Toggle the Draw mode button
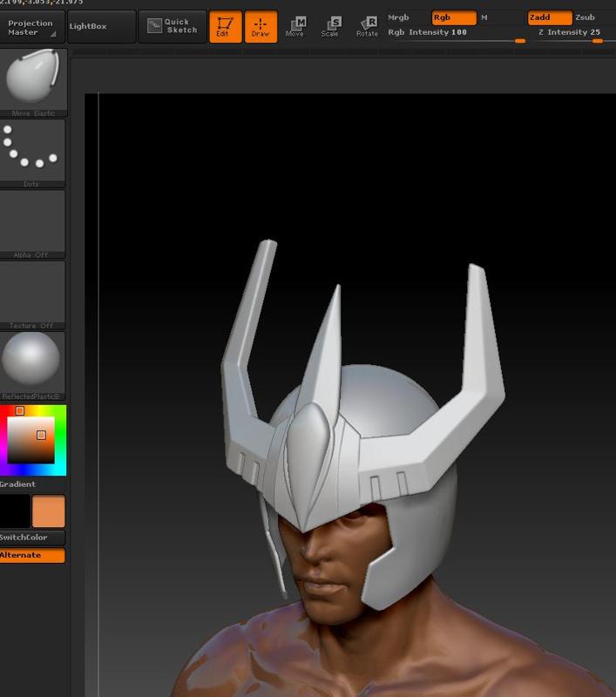 [x=261, y=27]
